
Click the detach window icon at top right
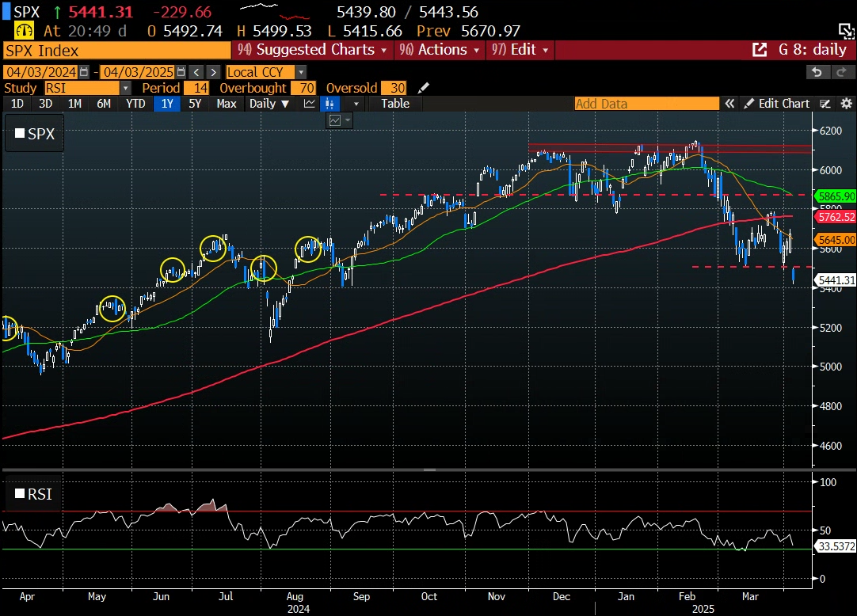click(846, 31)
